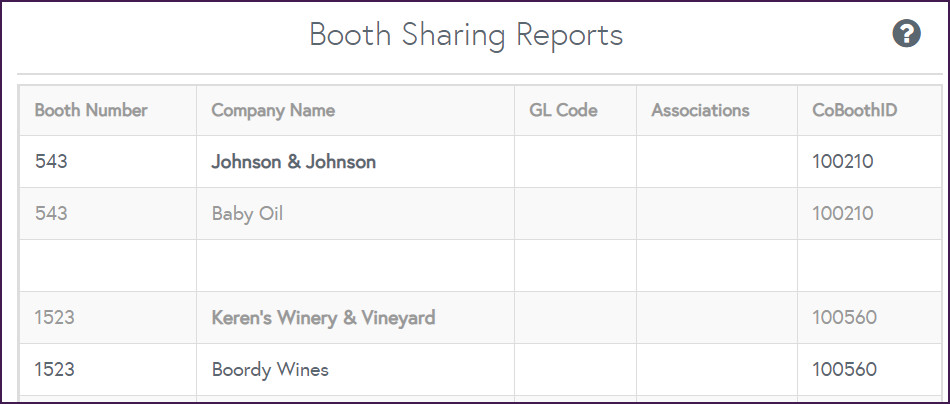This screenshot has width=950, height=404.
Task: Select booth 1523 in Keren's Winery row
Action: 55,318
